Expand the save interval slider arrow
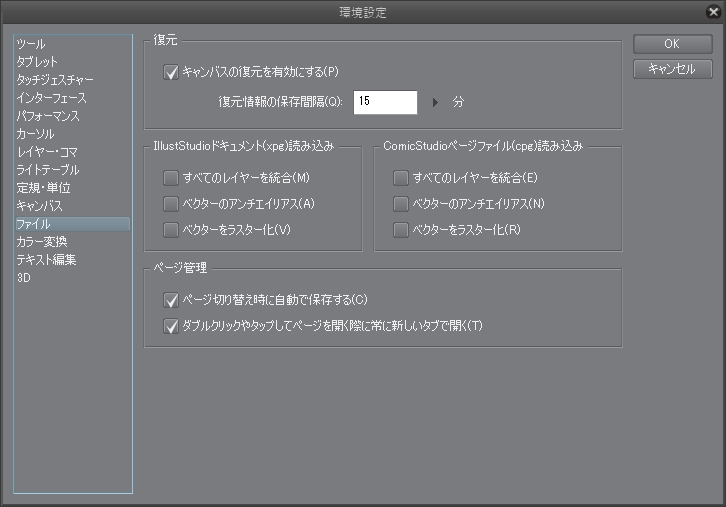Viewport: 726px width, 507px height. [435, 102]
